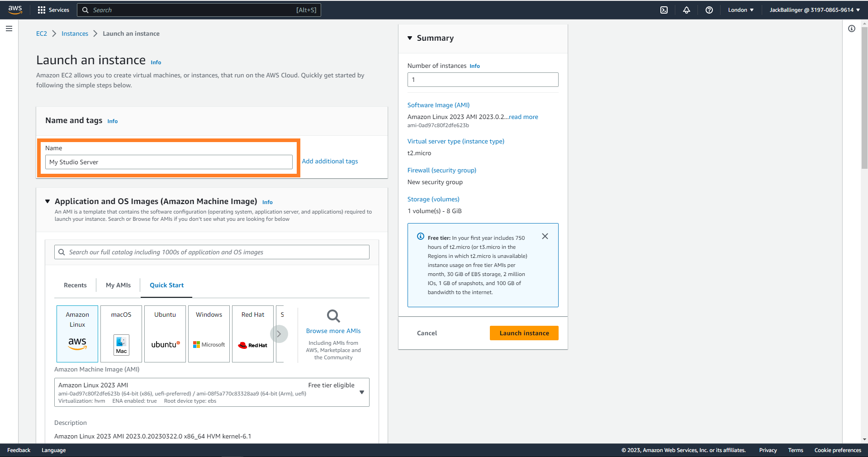Click read more for the AMI name
This screenshot has width=868, height=457.
523,117
